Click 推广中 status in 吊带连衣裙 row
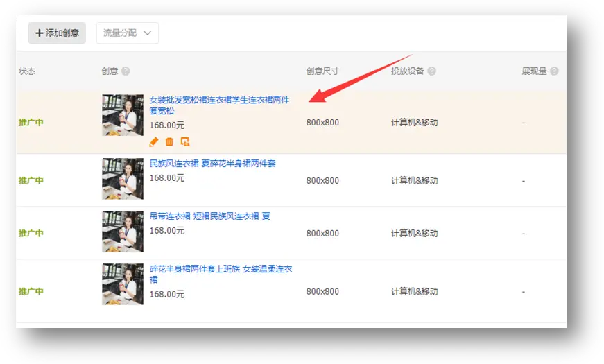This screenshot has height=364, width=604. pyautogui.click(x=31, y=234)
